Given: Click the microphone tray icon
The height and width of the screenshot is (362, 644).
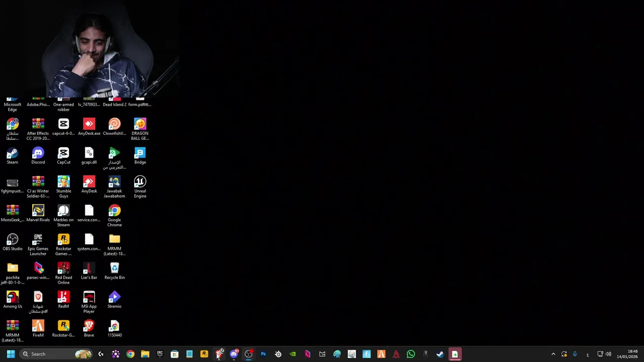Looking at the screenshot, I should [x=575, y=354].
